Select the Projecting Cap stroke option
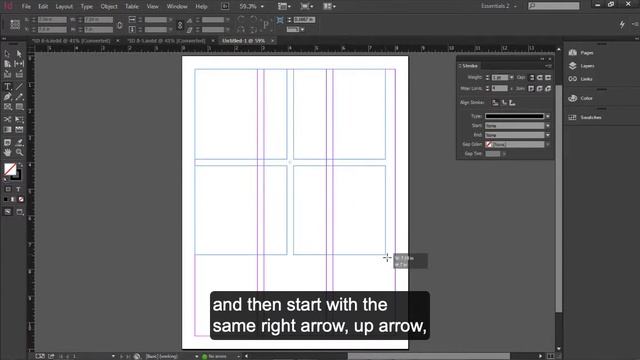Screen dimensions: 640x360 548,77
